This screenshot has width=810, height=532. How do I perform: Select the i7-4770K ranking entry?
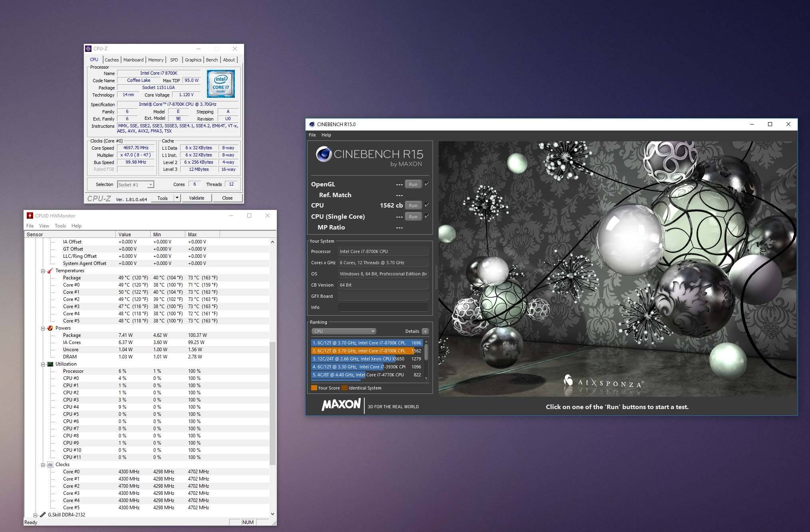click(x=367, y=375)
